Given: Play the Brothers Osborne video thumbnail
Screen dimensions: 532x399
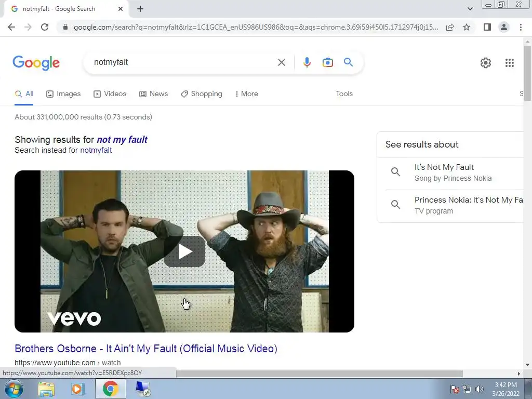Looking at the screenshot, I should point(184,251).
